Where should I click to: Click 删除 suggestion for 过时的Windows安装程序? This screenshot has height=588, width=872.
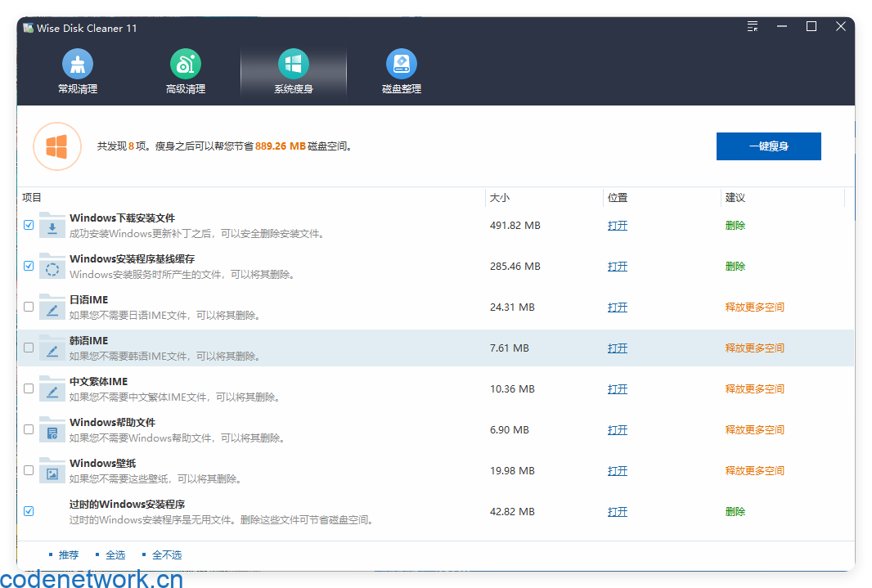pos(735,511)
